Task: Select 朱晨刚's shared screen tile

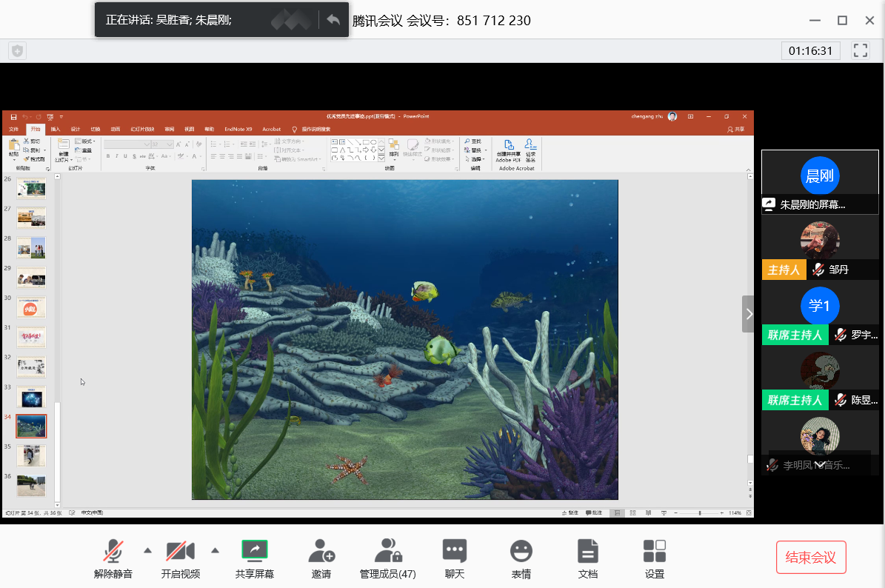Action: (x=819, y=182)
